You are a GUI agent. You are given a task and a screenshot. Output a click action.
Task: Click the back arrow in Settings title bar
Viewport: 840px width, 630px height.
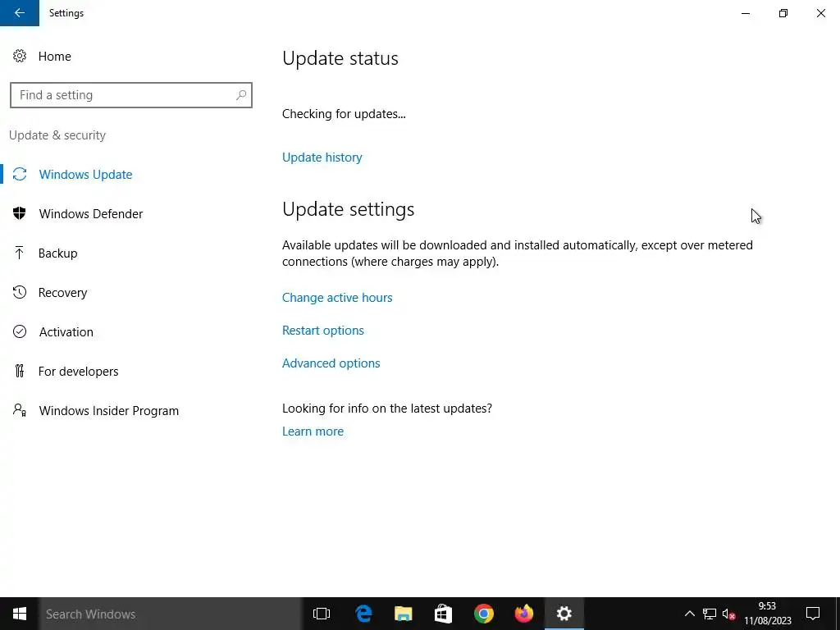(x=20, y=13)
